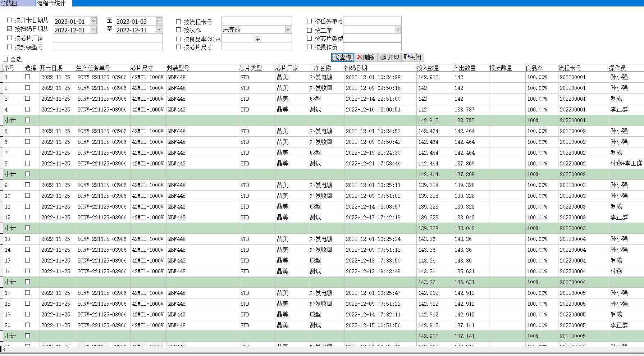Open the 未完成 status dropdown
Image resolution: width=644 pixels, height=356 pixels.
[288, 29]
